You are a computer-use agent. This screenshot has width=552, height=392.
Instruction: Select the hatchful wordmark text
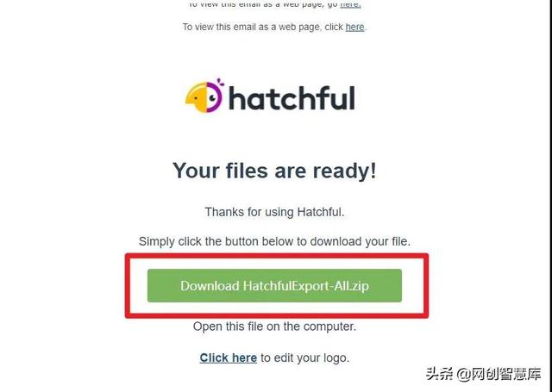[x=292, y=97]
